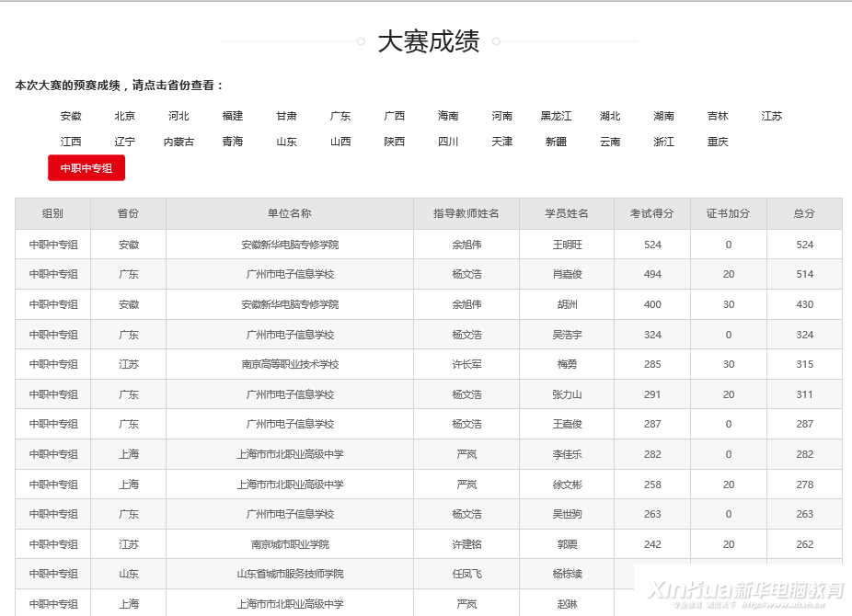
Task: Select 重庆 province link
Action: [x=718, y=142]
